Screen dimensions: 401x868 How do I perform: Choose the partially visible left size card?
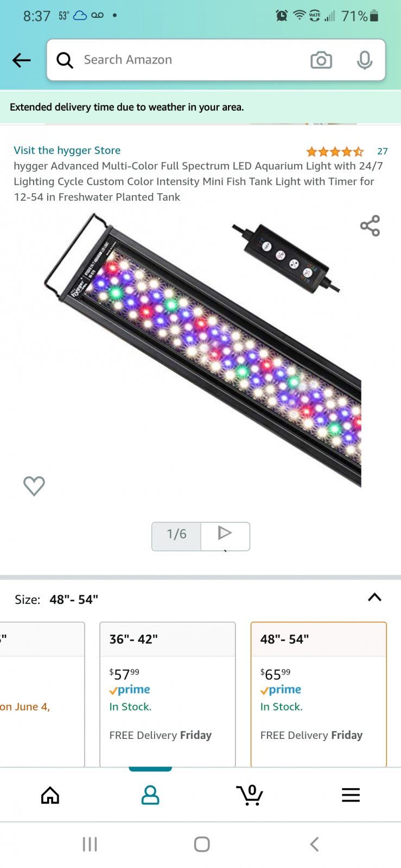click(42, 694)
